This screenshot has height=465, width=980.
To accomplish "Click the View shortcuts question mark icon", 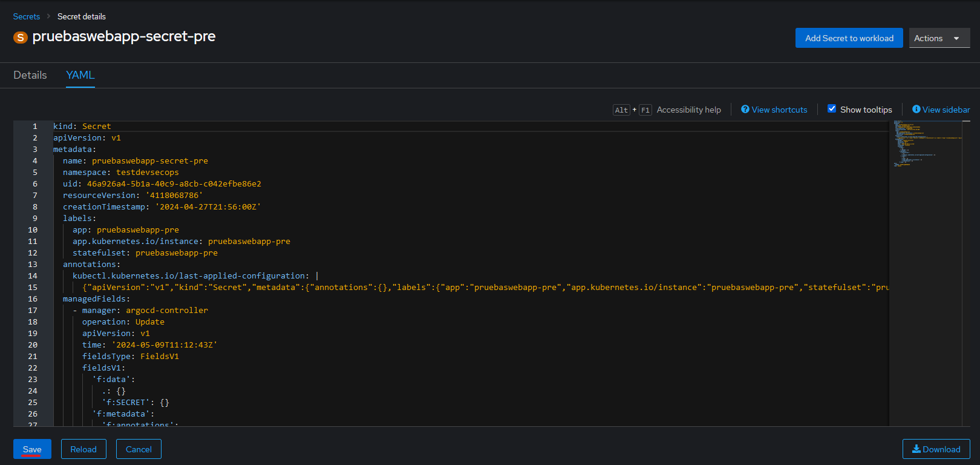I will 745,110.
